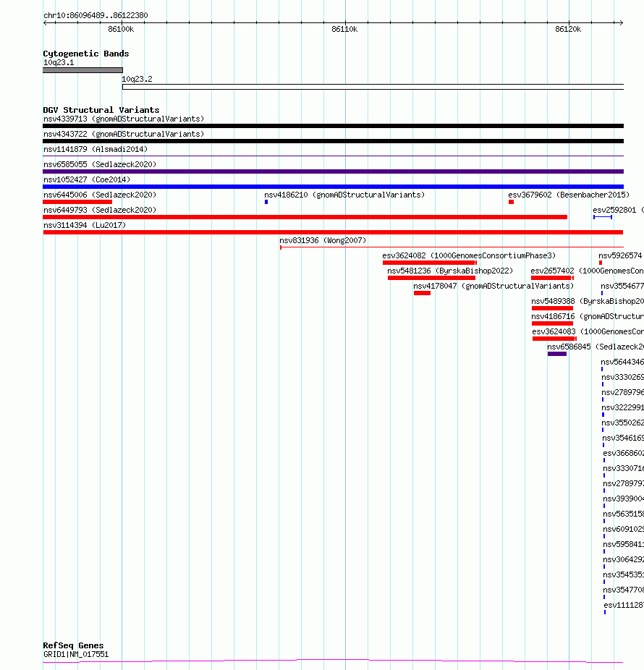
Task: Open the label starting with nsv3547708
Action: click(x=624, y=590)
